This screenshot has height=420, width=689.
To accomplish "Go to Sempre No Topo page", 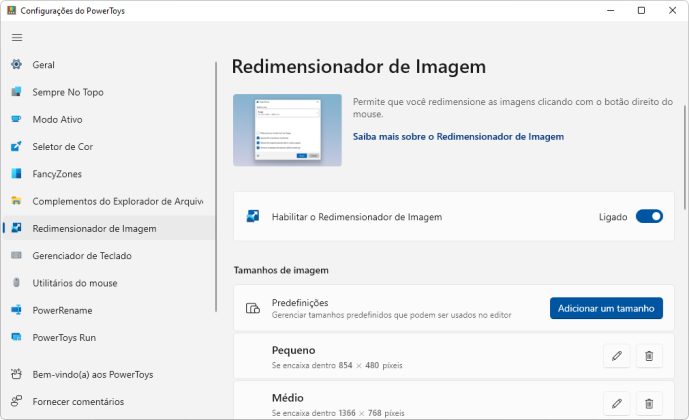I will [x=68, y=92].
